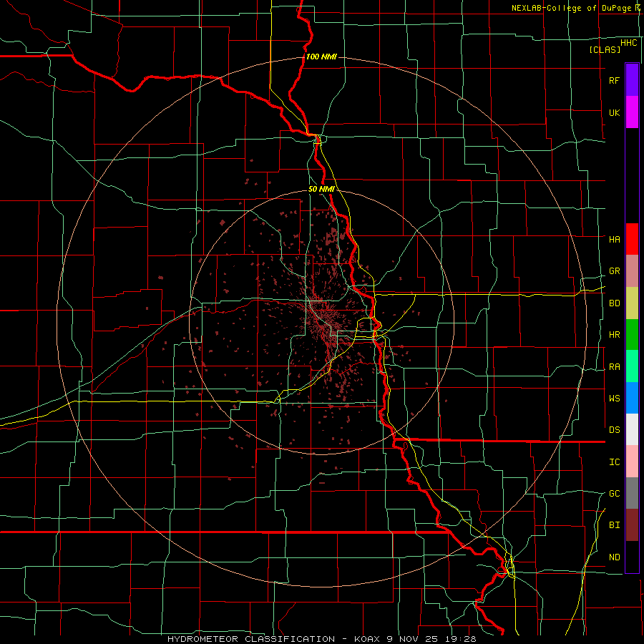Image resolution: width=644 pixels, height=644 pixels.
Task: Click the WS legend label
Action: (x=614, y=398)
